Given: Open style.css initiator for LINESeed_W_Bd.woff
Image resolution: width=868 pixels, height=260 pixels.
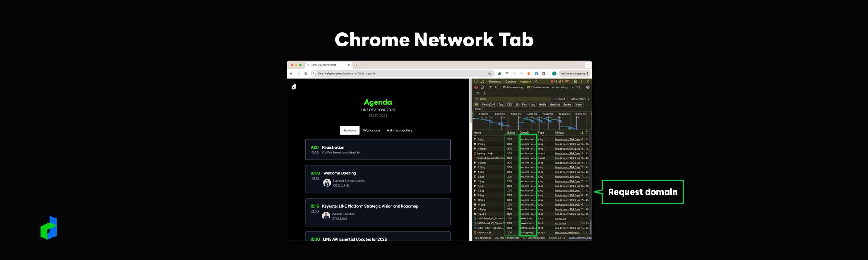Looking at the screenshot, I should [561, 218].
